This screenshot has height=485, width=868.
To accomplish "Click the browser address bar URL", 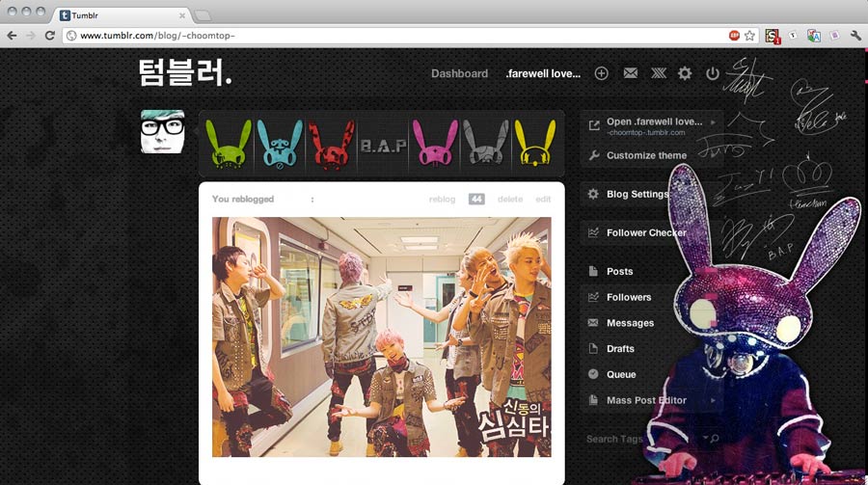I will (x=158, y=36).
